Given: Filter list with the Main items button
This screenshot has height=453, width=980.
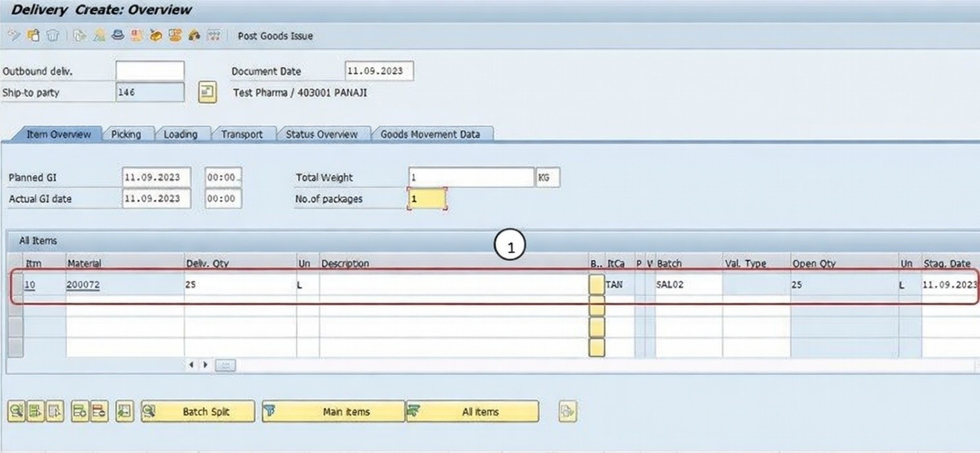Looking at the screenshot, I should pos(333,412).
